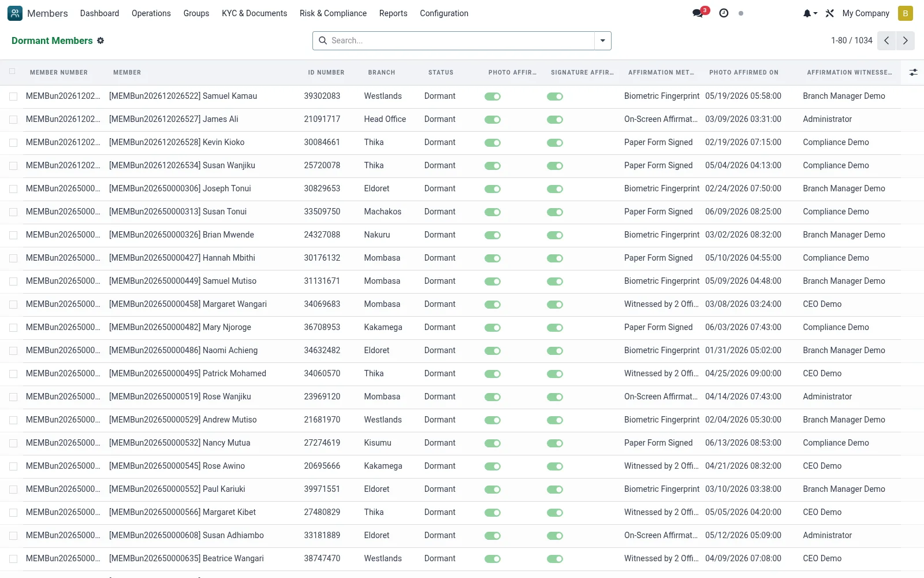924x578 pixels.
Task: Sort by the Branch column header
Action: (381, 72)
